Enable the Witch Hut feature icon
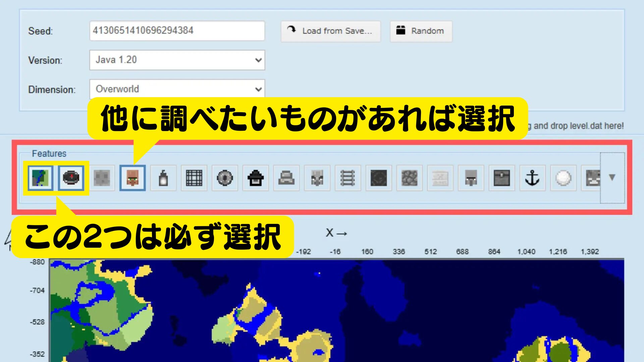This screenshot has width=644, height=362. tap(256, 178)
